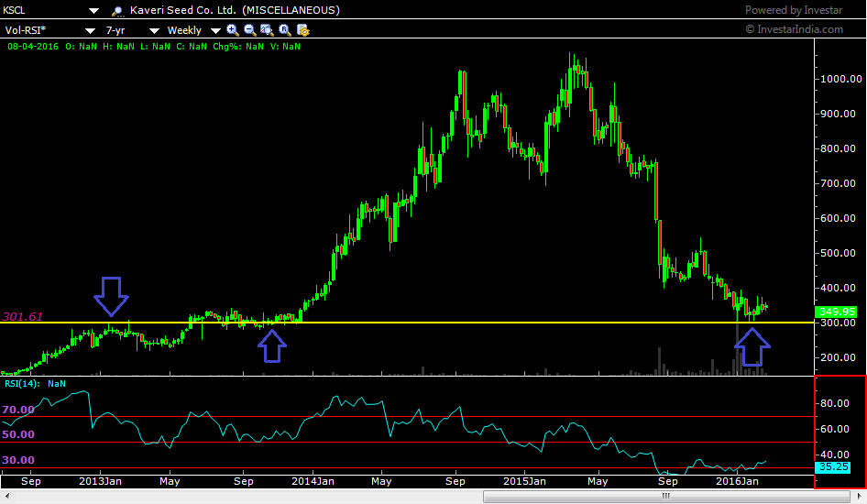Expand the KSCL symbol dropdown
Viewport: 867px width, 504px height.
click(x=94, y=10)
